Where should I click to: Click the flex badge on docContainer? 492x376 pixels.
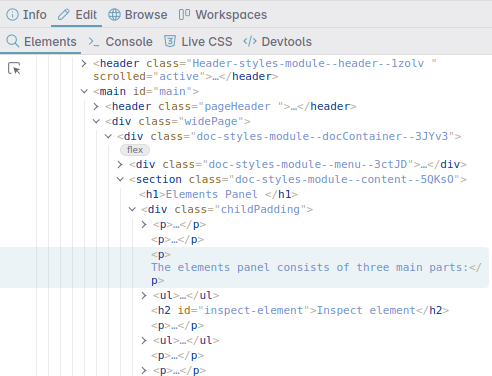point(135,150)
